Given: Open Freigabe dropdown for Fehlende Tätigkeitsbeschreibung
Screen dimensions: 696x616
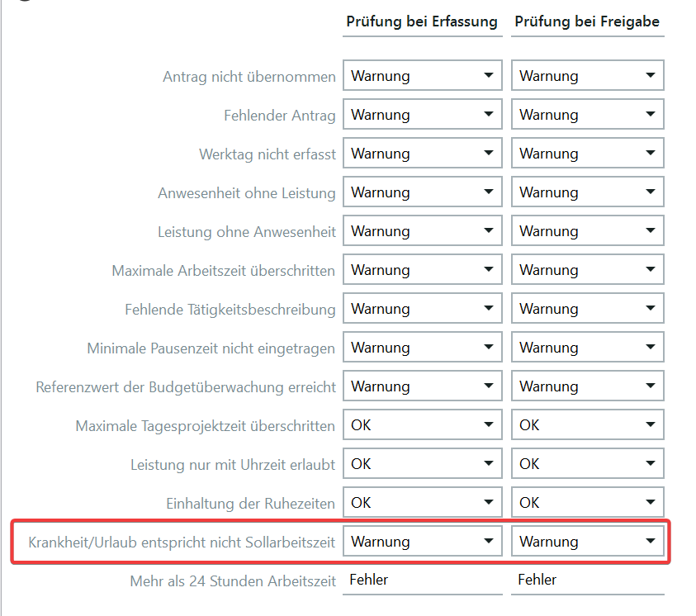Looking at the screenshot, I should [587, 309].
